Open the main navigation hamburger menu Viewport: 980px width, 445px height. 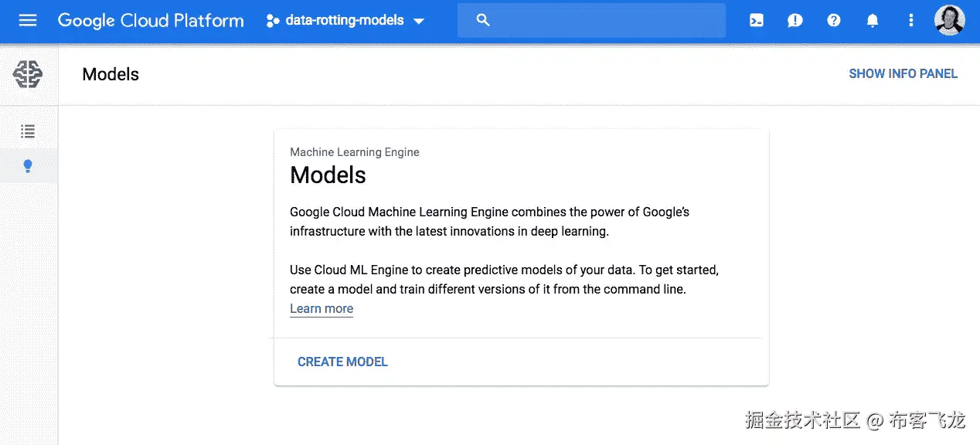(28, 21)
